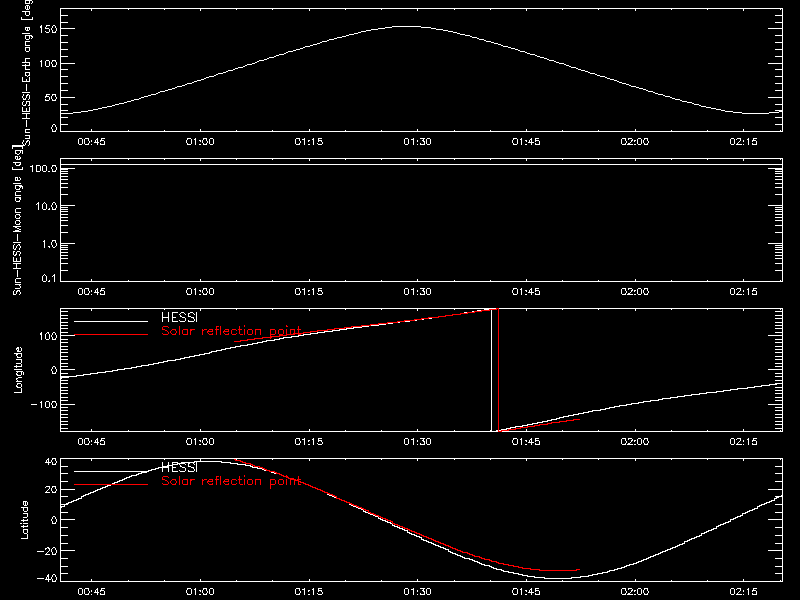Click the 00:45 time label under Longitude plot
The width and height of the screenshot is (800, 600).
pyautogui.click(x=91, y=442)
